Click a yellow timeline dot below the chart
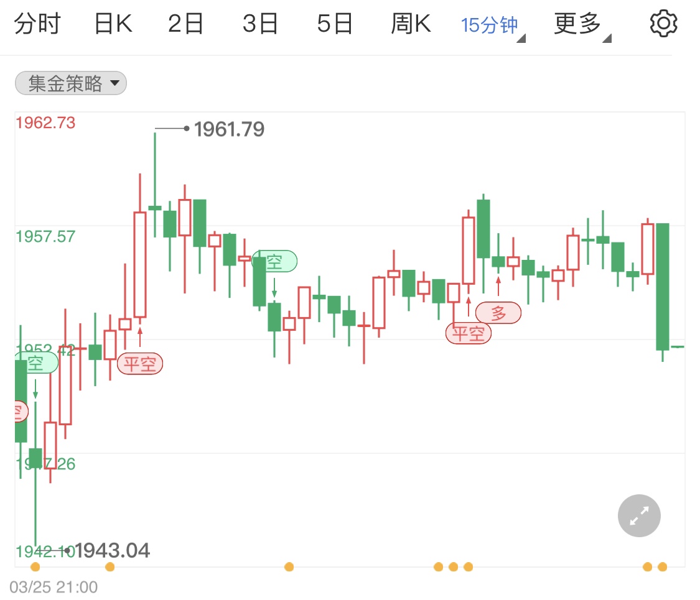The image size is (700, 600). (x=289, y=566)
